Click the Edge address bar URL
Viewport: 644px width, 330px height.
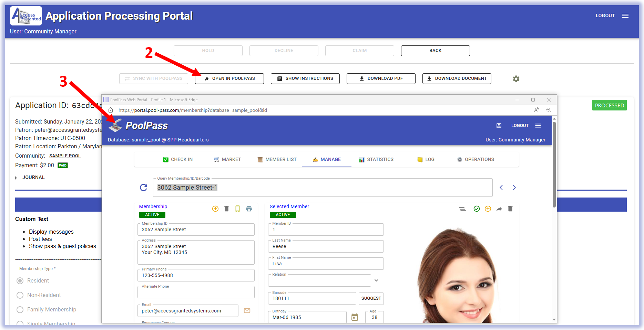[x=194, y=110]
